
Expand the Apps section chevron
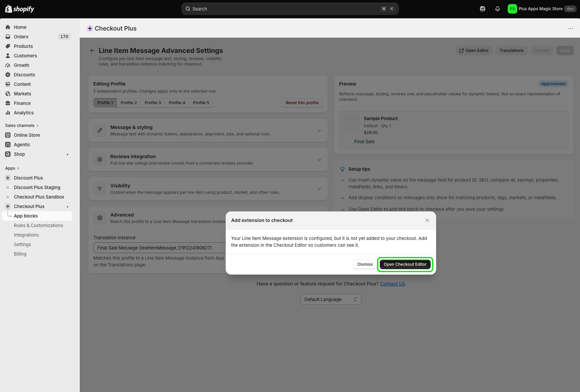18,168
